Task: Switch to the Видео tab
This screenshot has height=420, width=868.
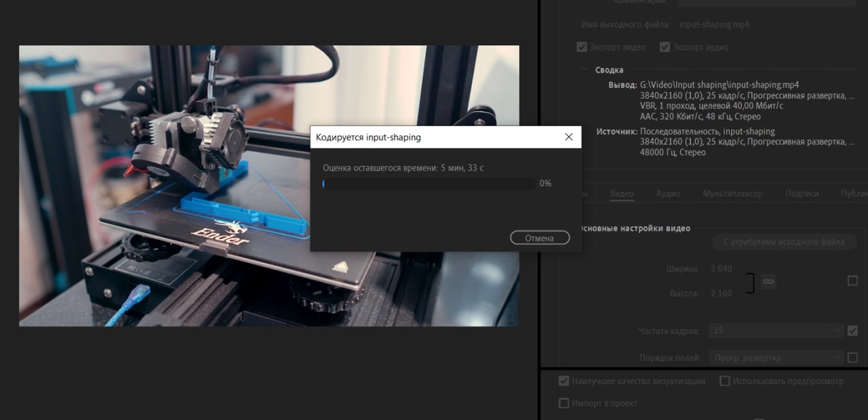Action: pyautogui.click(x=622, y=194)
